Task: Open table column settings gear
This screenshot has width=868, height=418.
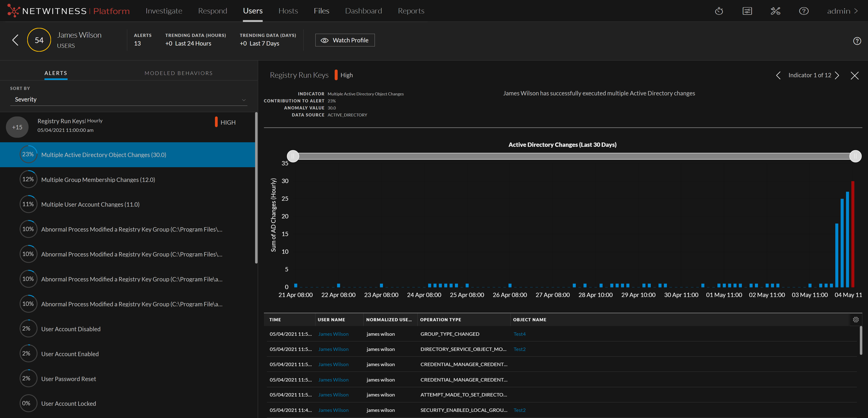Action: click(856, 320)
